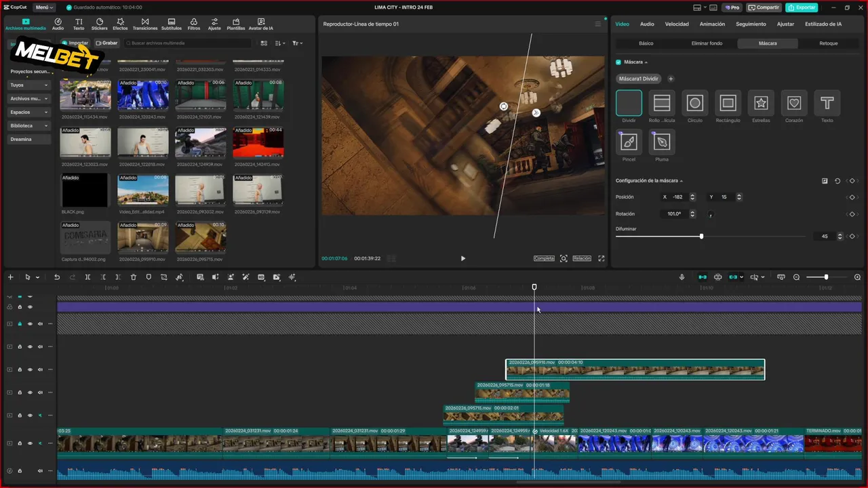Open the Eliminar fondo sub-tab
The image size is (868, 488).
coord(707,43)
